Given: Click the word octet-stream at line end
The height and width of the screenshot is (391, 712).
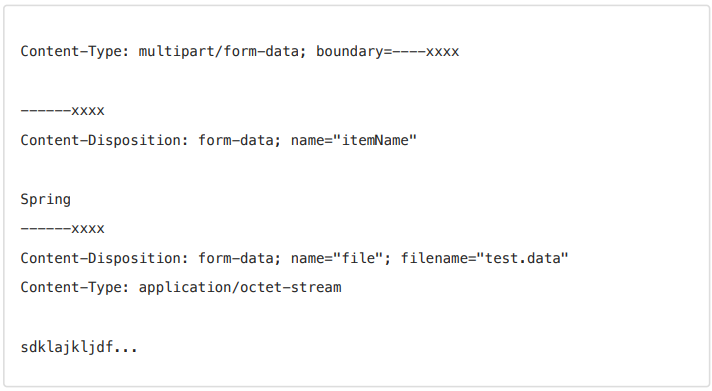Looking at the screenshot, I should pyautogui.click(x=291, y=287).
